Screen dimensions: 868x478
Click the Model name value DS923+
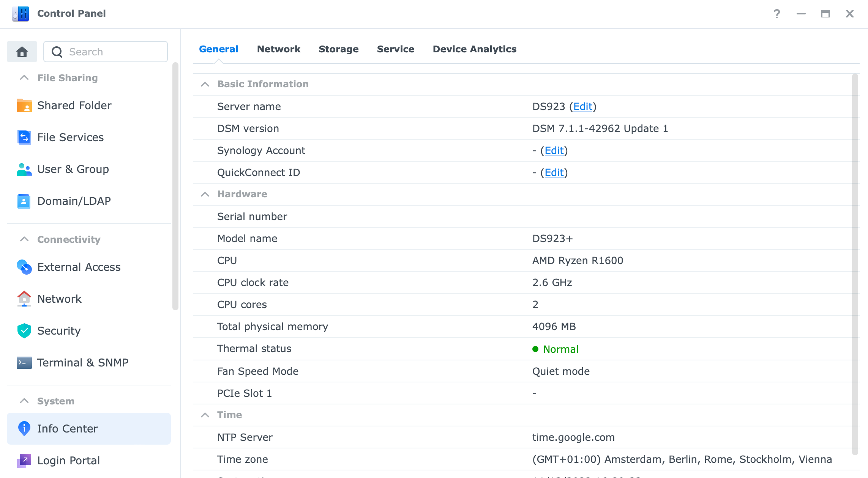pos(552,239)
